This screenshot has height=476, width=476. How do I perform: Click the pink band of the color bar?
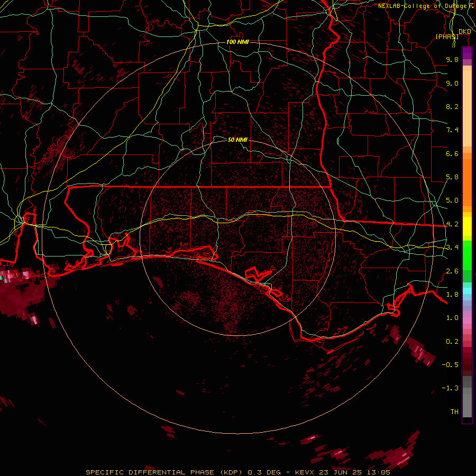[467, 321]
